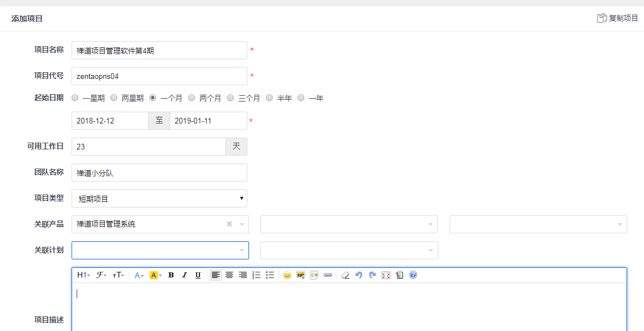
Task: Expand the 关联计划 first dropdown
Action: pos(160,250)
